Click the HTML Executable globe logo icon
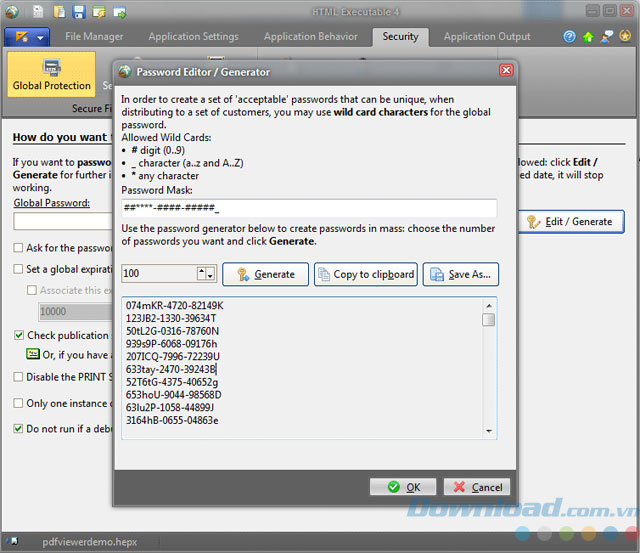The height and width of the screenshot is (553, 640). pyautogui.click(x=11, y=12)
